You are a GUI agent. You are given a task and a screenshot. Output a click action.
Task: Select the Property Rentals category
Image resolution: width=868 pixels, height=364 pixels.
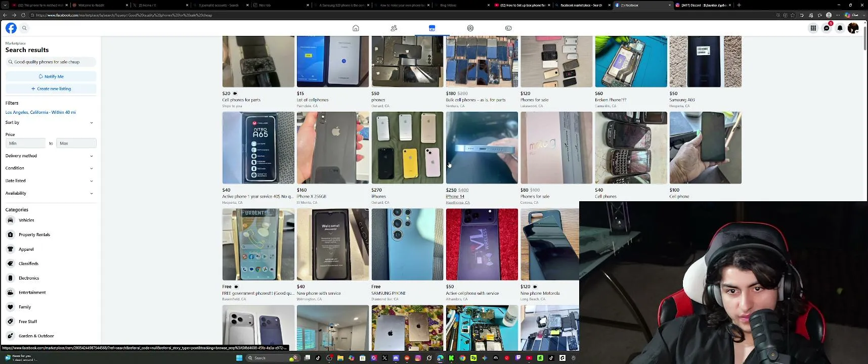pos(51,235)
